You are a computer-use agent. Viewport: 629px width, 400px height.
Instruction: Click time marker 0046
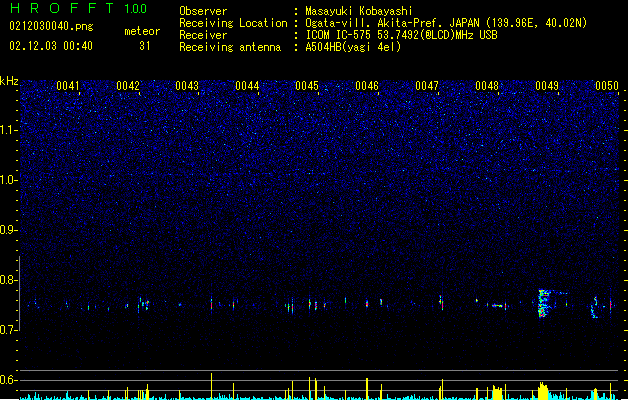coord(367,86)
